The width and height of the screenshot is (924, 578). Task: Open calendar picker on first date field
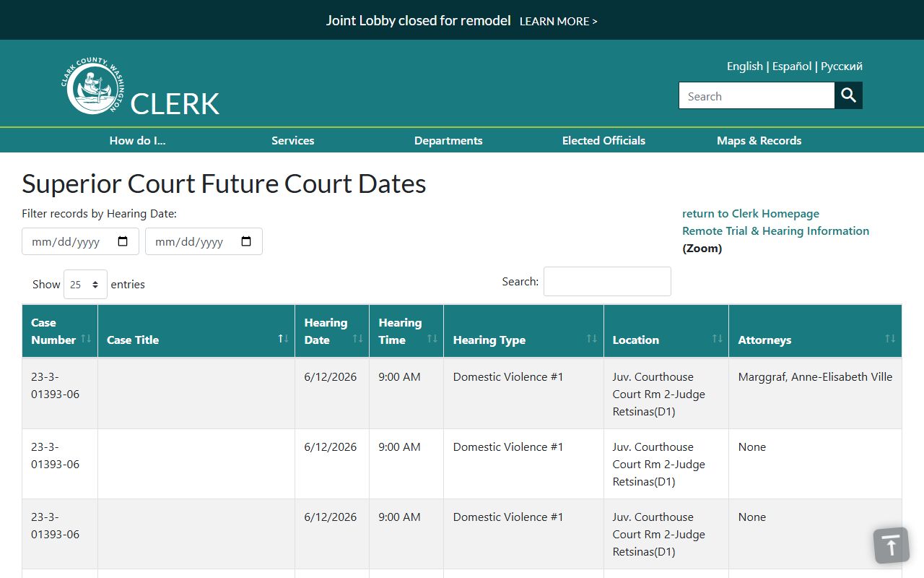point(123,241)
